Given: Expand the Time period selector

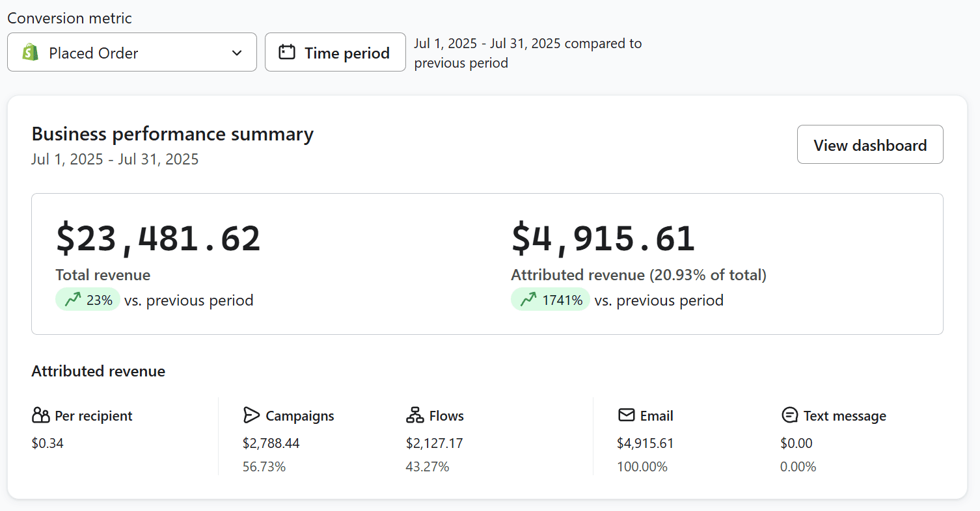Looking at the screenshot, I should (x=334, y=52).
